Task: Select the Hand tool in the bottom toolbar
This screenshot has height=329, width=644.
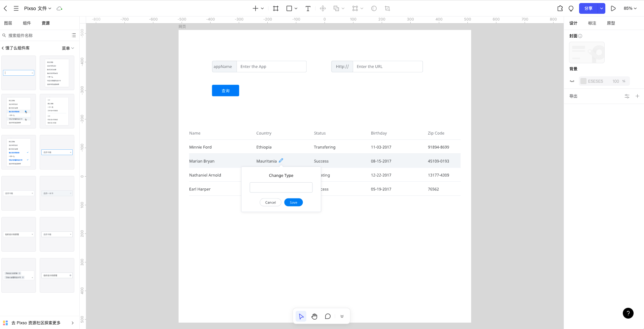Action: pyautogui.click(x=314, y=316)
